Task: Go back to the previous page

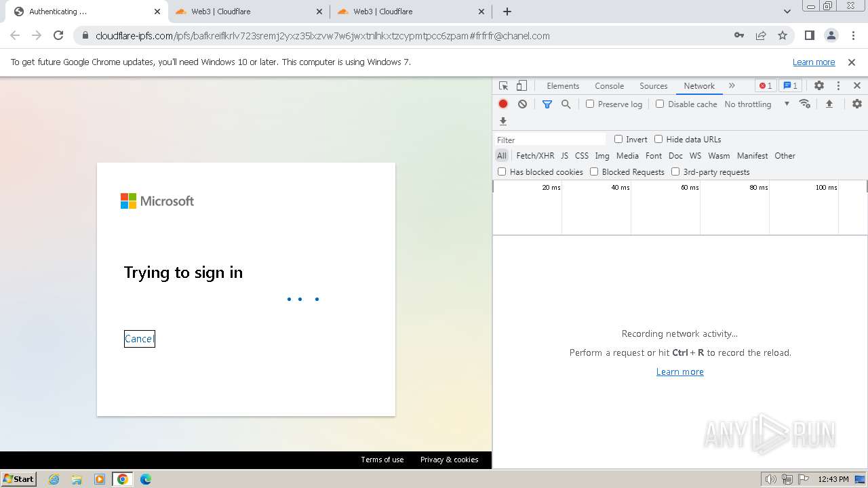Action: (15, 36)
